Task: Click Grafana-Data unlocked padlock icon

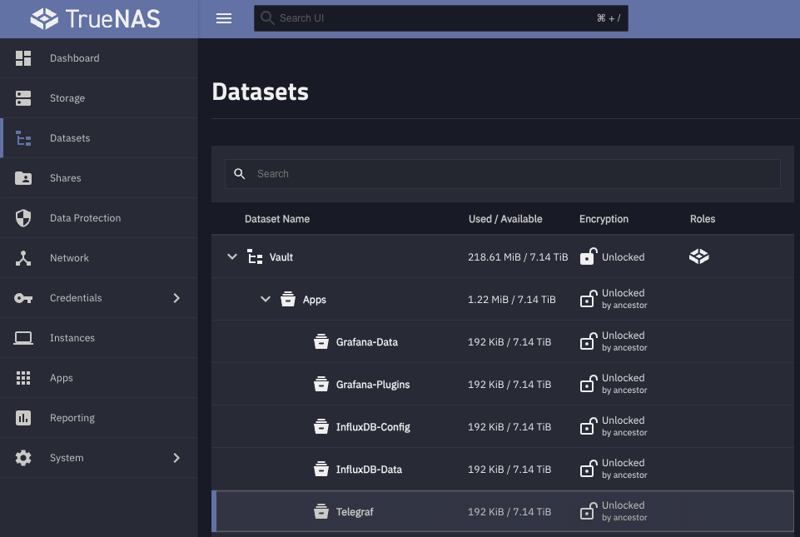Action: (588, 341)
